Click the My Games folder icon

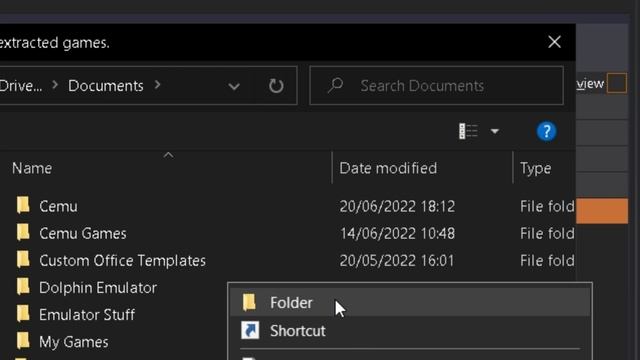[23, 341]
